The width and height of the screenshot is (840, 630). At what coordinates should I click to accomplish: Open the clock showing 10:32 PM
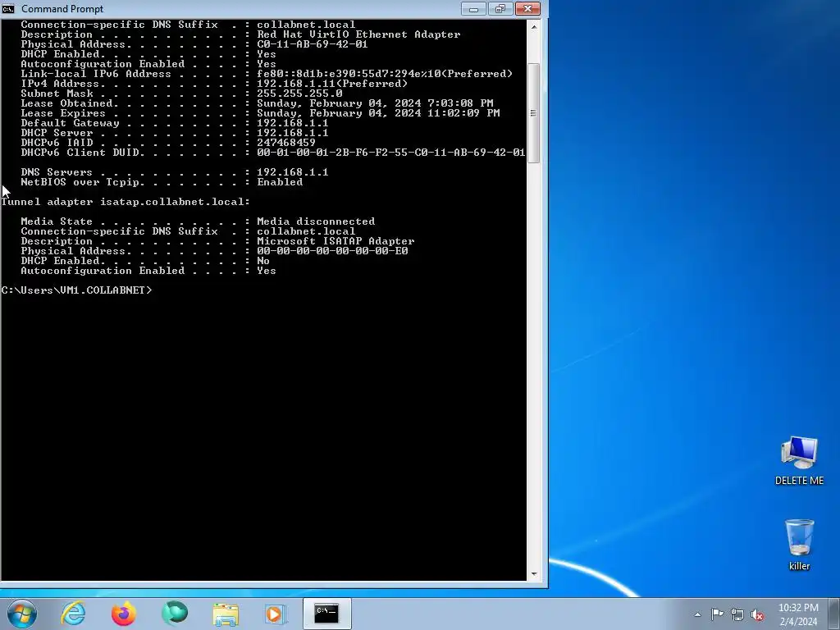pyautogui.click(x=798, y=614)
